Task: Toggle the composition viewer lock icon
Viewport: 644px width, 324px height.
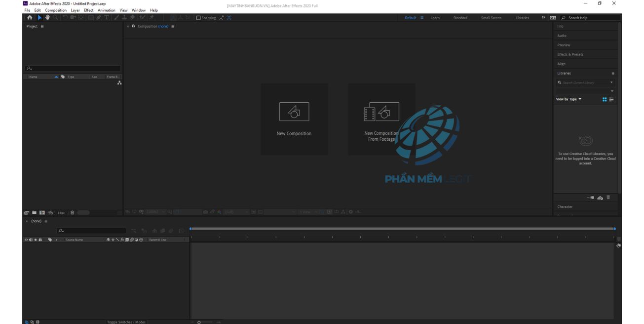Action: 133,26
